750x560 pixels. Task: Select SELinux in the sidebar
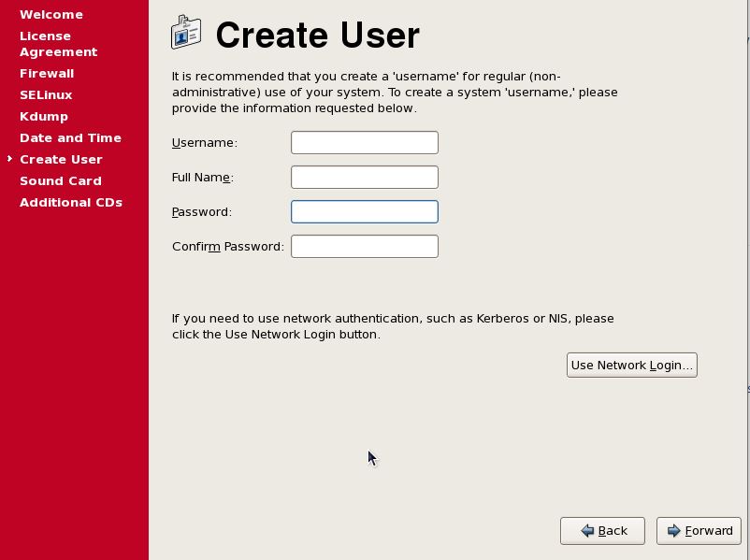pyautogui.click(x=46, y=94)
